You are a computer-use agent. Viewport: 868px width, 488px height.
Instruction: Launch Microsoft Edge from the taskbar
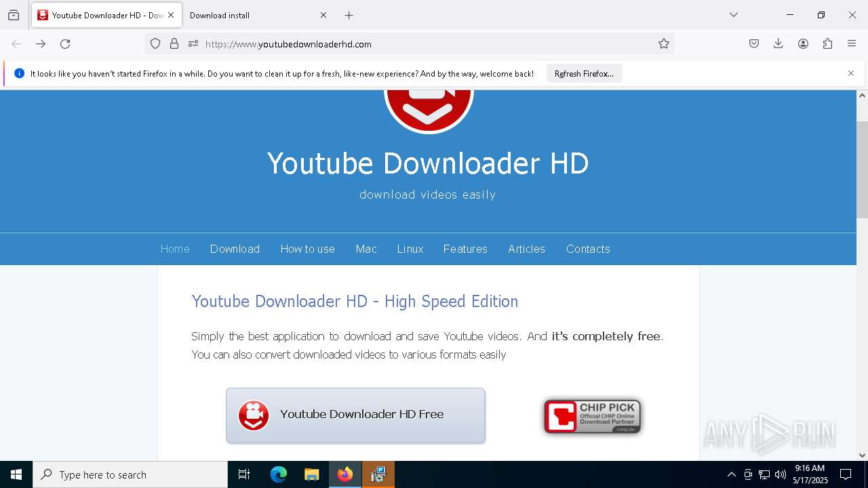tap(279, 474)
